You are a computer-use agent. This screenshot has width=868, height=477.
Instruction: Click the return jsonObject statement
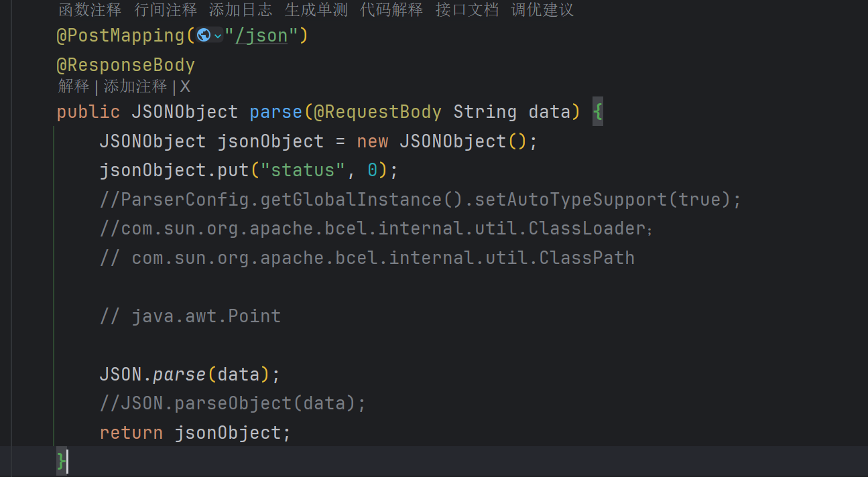point(194,433)
